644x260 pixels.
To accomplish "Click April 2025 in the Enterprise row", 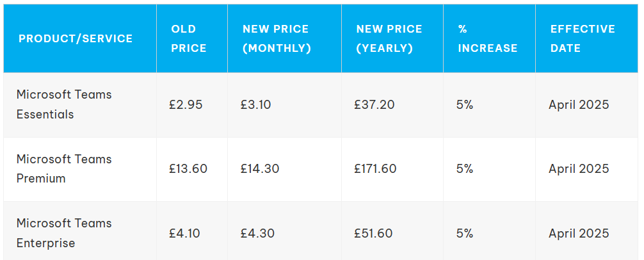I will 579,233.
